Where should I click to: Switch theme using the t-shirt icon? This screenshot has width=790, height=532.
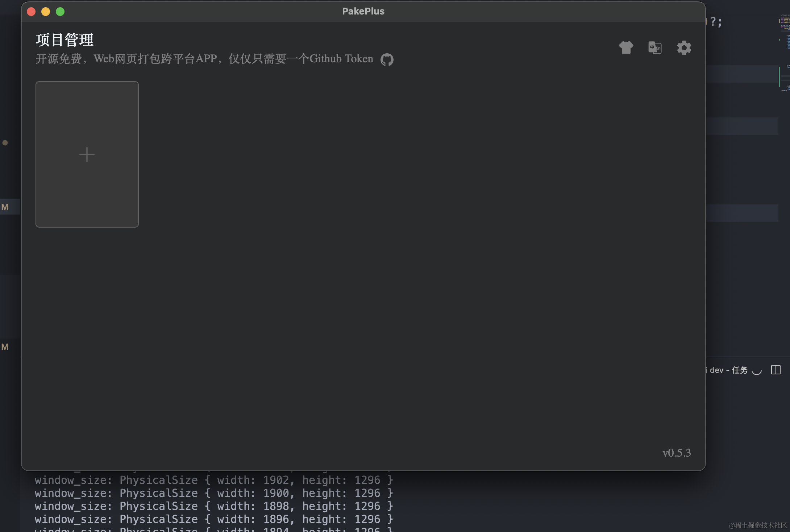pos(626,47)
